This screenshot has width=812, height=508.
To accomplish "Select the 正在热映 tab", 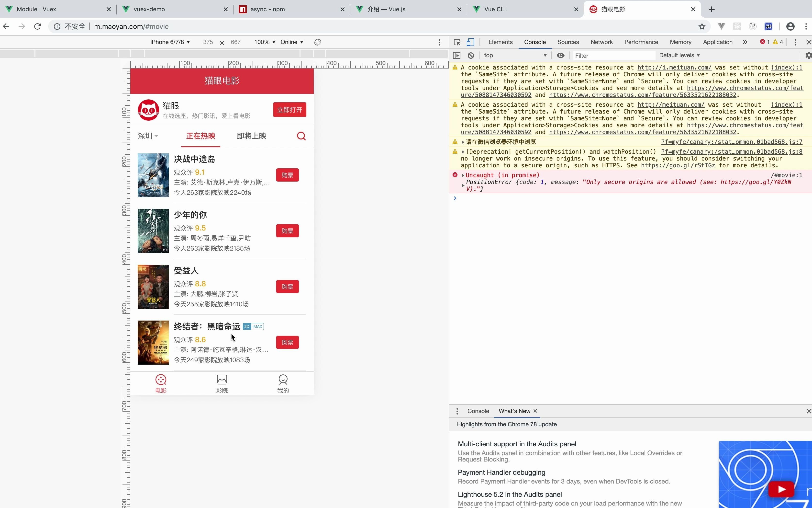I will (x=200, y=136).
